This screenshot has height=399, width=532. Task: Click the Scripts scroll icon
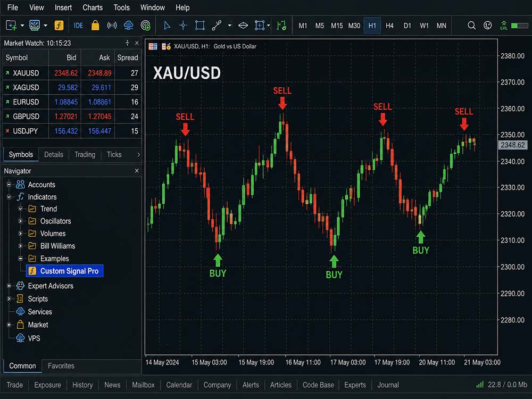tap(20, 298)
